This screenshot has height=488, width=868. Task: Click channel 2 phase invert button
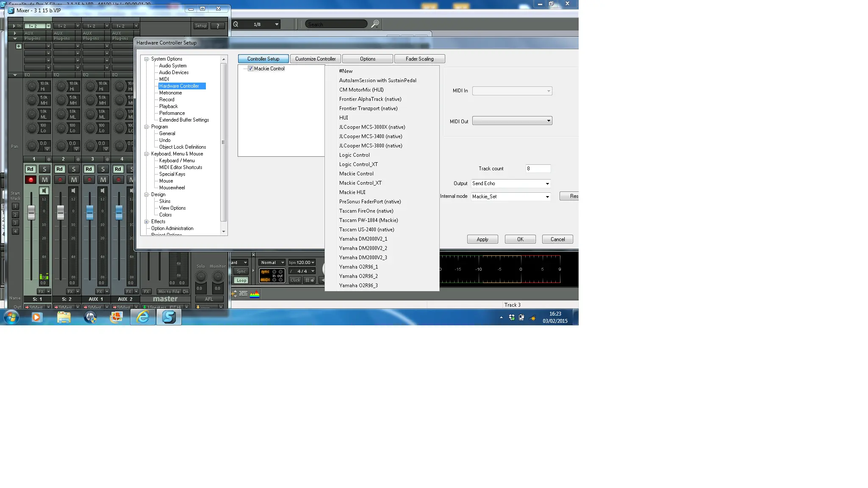(76, 149)
